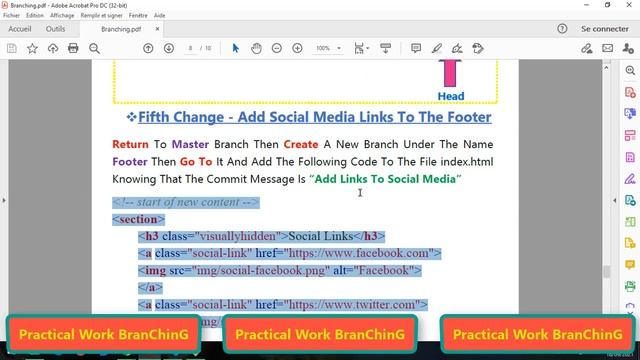This screenshot has width=640, height=360.
Task: Open the find text search icon
Action: tap(94, 48)
